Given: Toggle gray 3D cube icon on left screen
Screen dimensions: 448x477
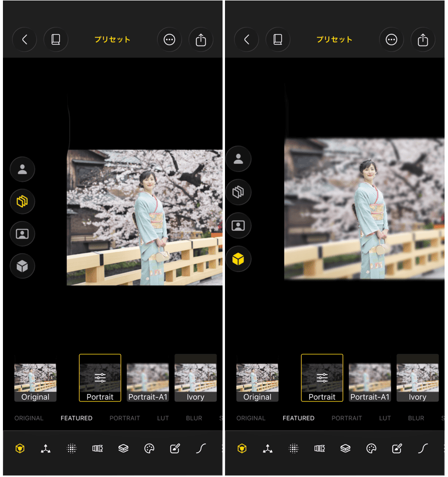Looking at the screenshot, I should (x=22, y=266).
